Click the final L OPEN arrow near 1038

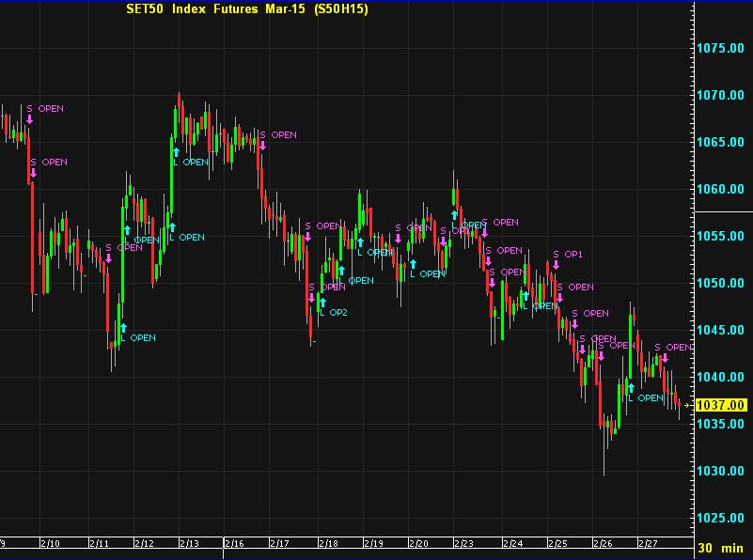pos(631,387)
